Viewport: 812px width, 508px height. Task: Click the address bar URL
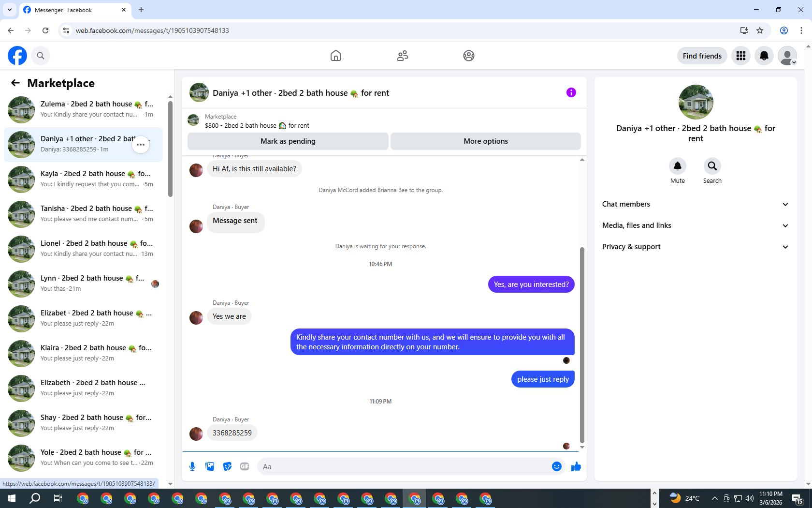[152, 30]
